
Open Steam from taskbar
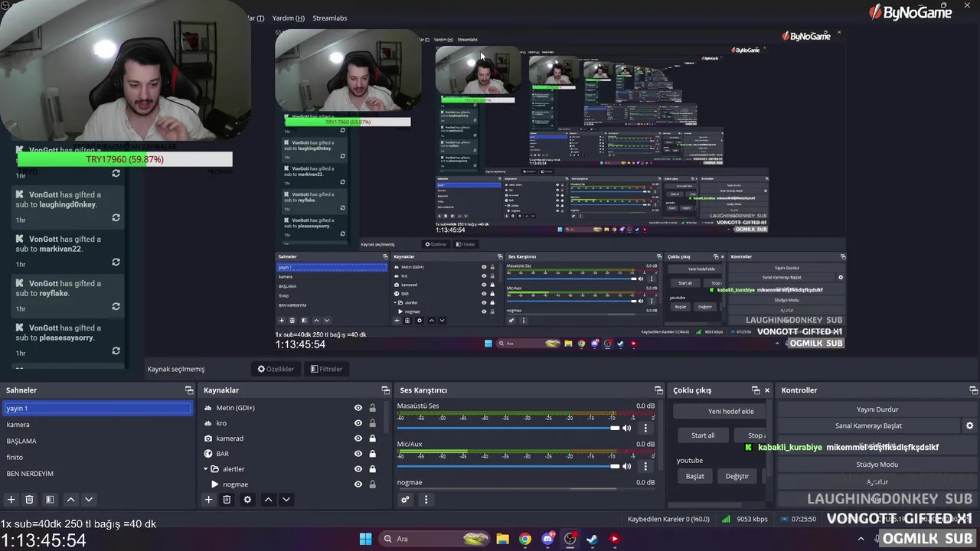tap(592, 539)
